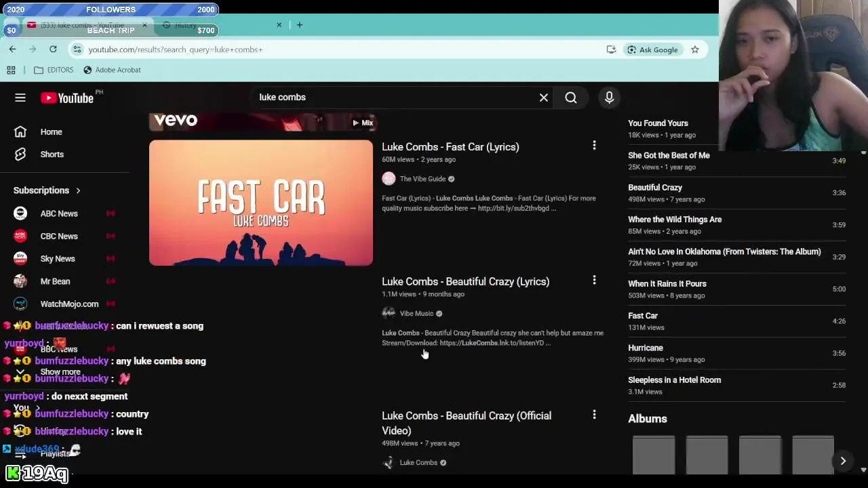This screenshot has width=868, height=488.
Task: Visit The Vibe Guide channel
Action: [422, 179]
